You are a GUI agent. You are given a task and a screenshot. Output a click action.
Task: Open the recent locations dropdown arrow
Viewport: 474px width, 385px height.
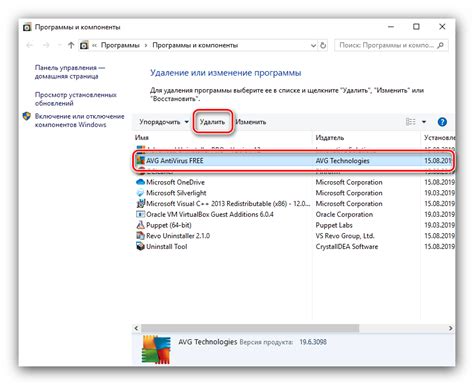(59, 45)
